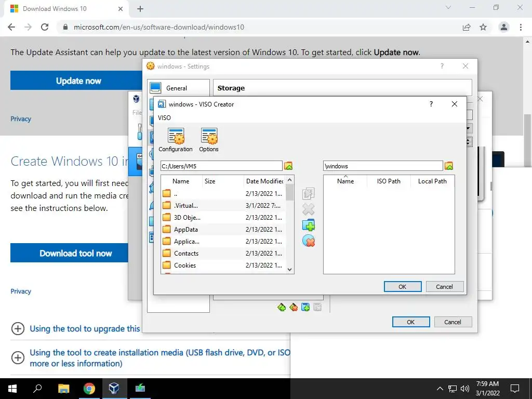Viewport: 532px width, 399px height.
Task: Go back in Chrome
Action: (11, 27)
